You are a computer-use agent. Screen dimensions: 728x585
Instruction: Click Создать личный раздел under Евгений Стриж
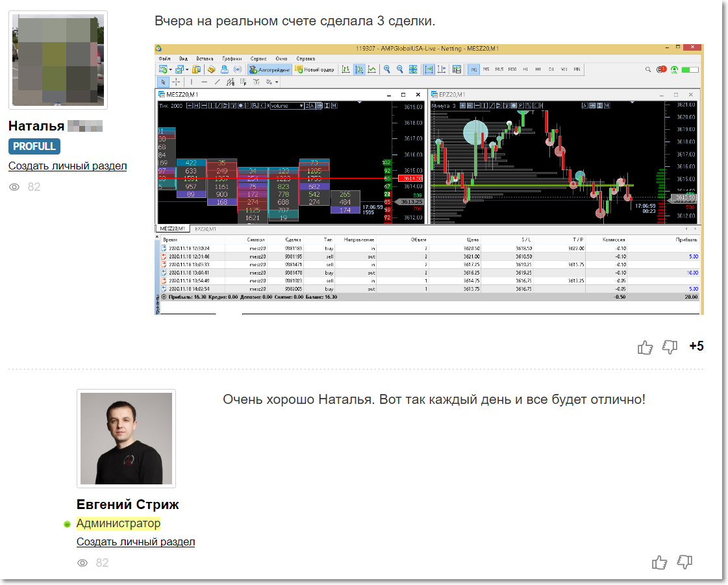(x=136, y=541)
